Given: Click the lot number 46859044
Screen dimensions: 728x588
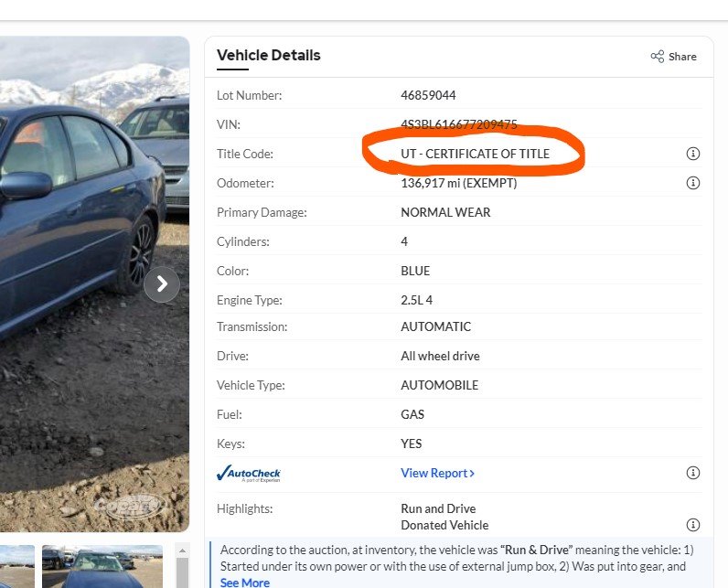Looking at the screenshot, I should point(428,95).
